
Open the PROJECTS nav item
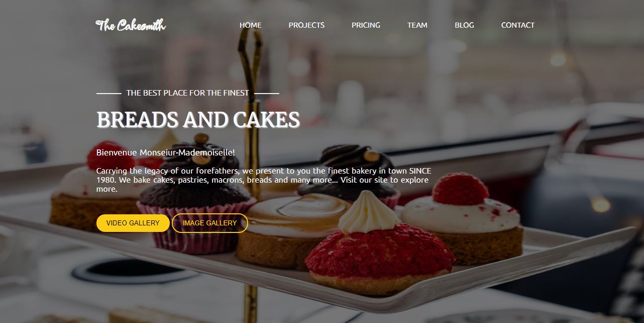point(306,25)
